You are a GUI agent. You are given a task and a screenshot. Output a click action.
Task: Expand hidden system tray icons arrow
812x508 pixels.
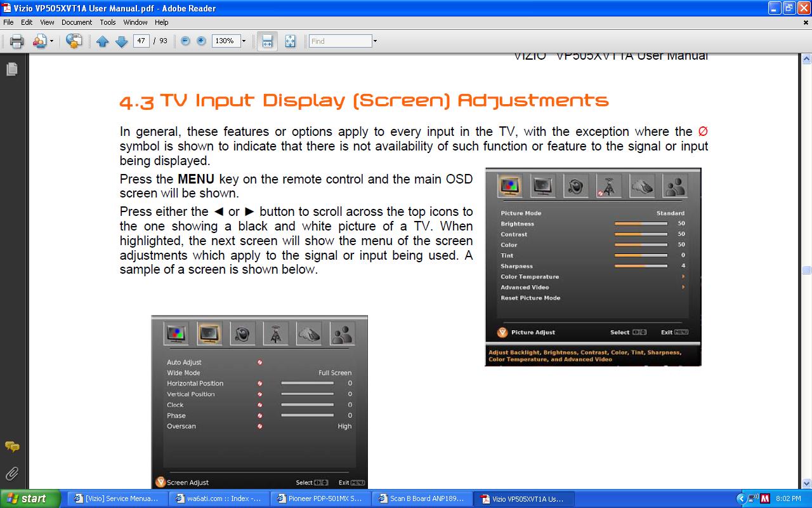pos(740,498)
